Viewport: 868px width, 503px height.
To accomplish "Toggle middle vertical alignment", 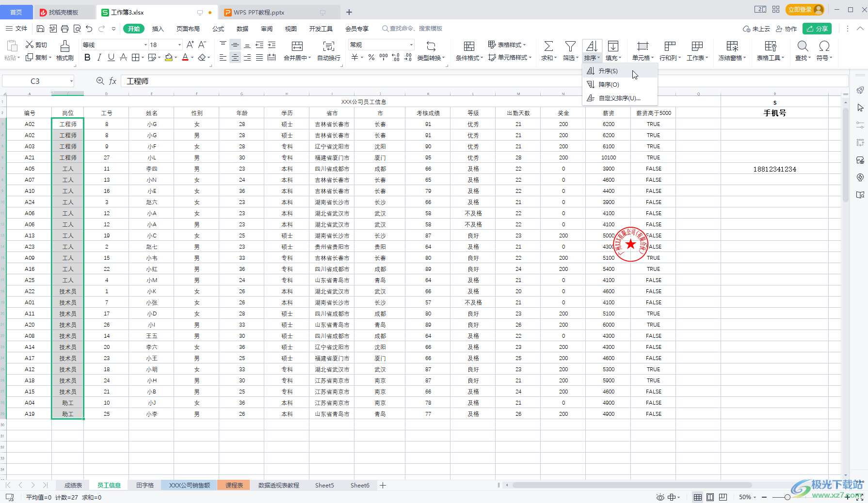I will click(x=235, y=45).
